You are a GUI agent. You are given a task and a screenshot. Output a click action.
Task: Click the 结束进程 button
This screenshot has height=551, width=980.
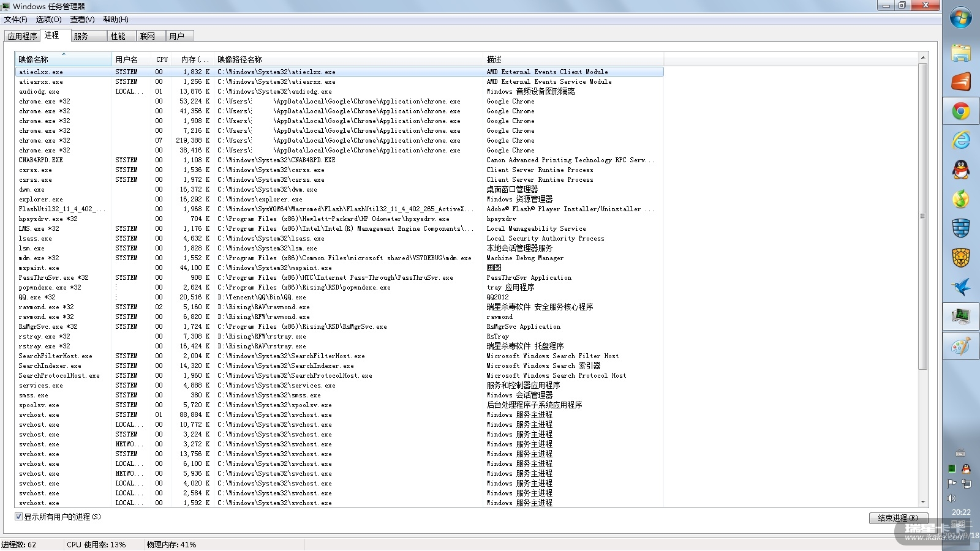pyautogui.click(x=898, y=518)
